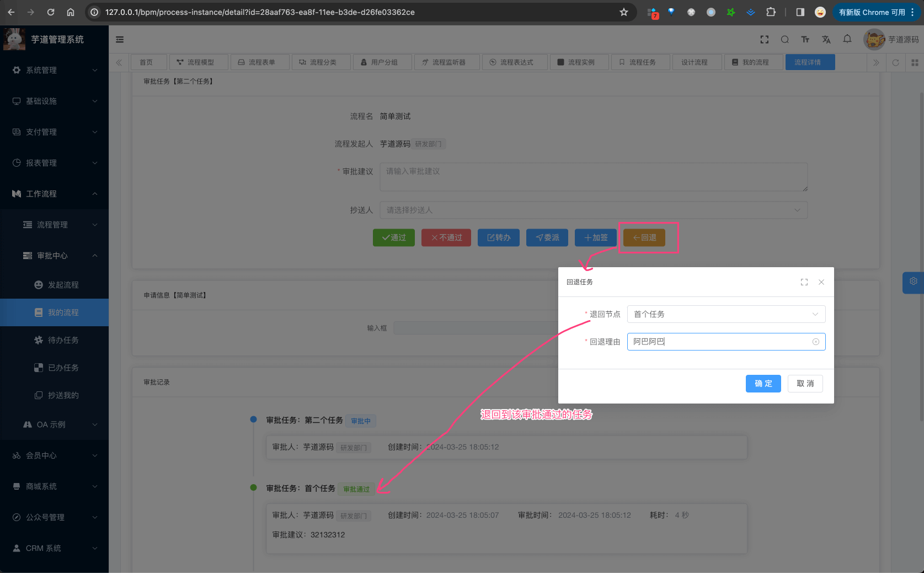Expand the 系统管理 sidebar menu

pyautogui.click(x=54, y=70)
